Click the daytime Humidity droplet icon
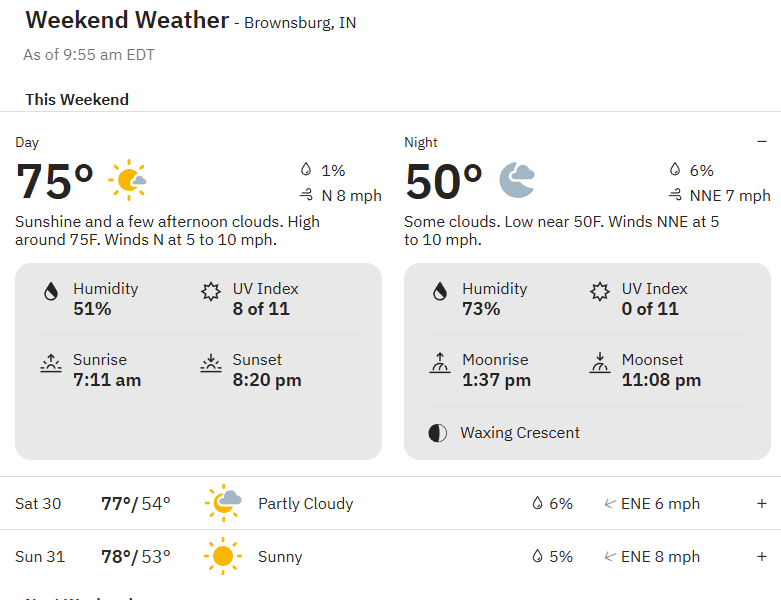 point(51,292)
